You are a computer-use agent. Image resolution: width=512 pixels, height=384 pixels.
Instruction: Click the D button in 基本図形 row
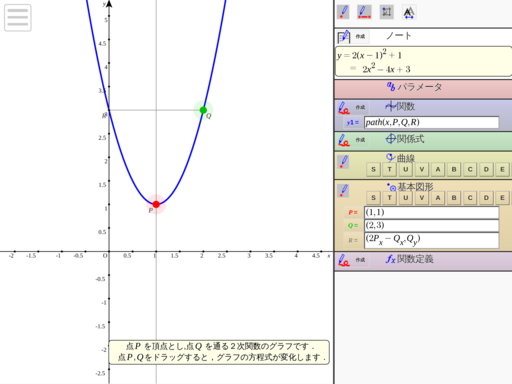pos(486,198)
